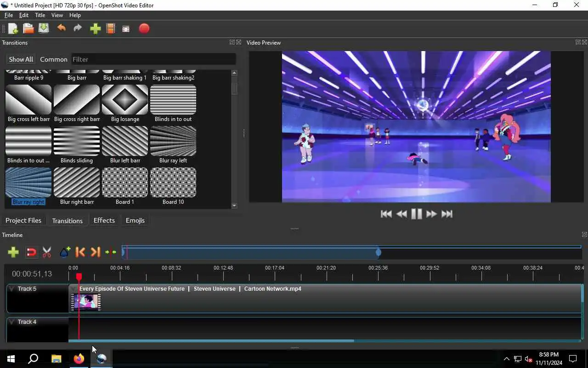Click the timeline horizontal scrollbar
The height and width of the screenshot is (368, 588).
point(211,341)
